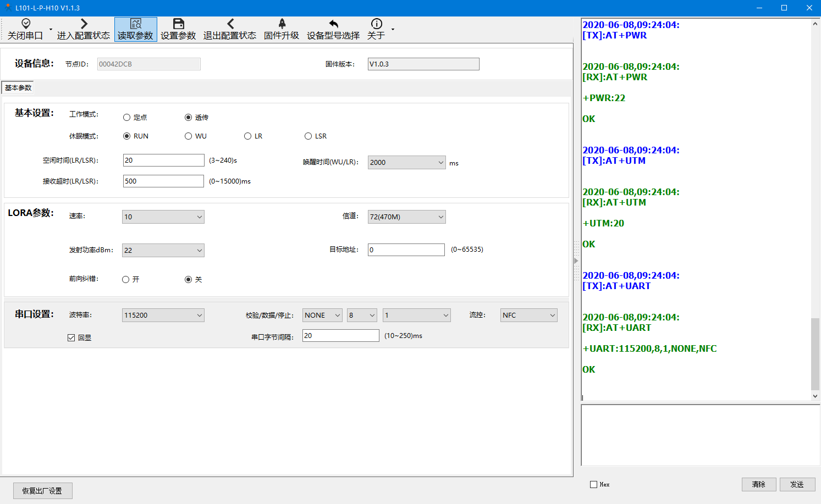Click the 进入配置状态 arrow icon

pos(84,24)
